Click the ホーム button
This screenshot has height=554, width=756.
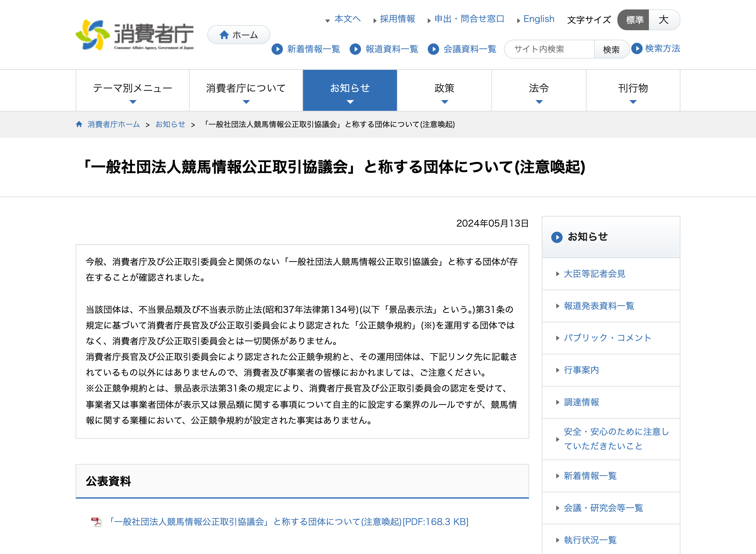tap(238, 35)
